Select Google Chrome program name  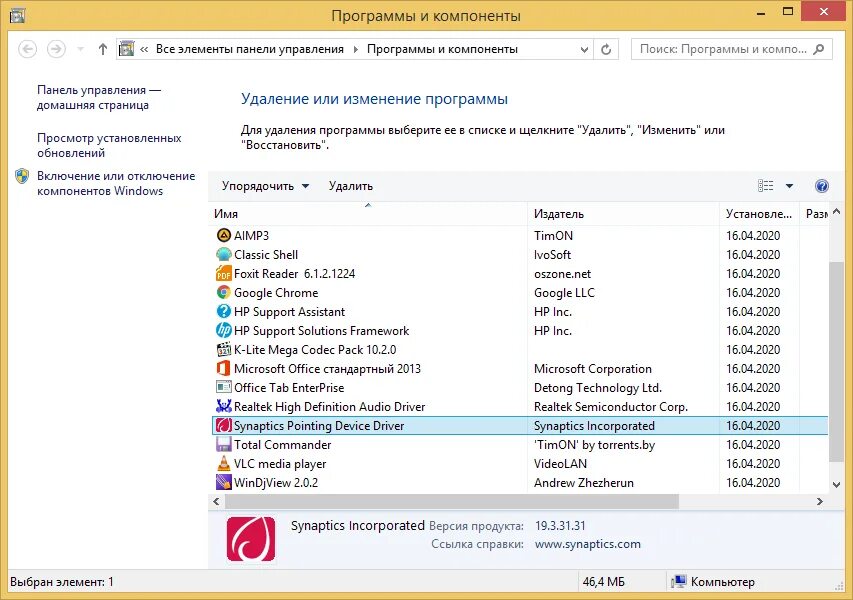click(276, 293)
